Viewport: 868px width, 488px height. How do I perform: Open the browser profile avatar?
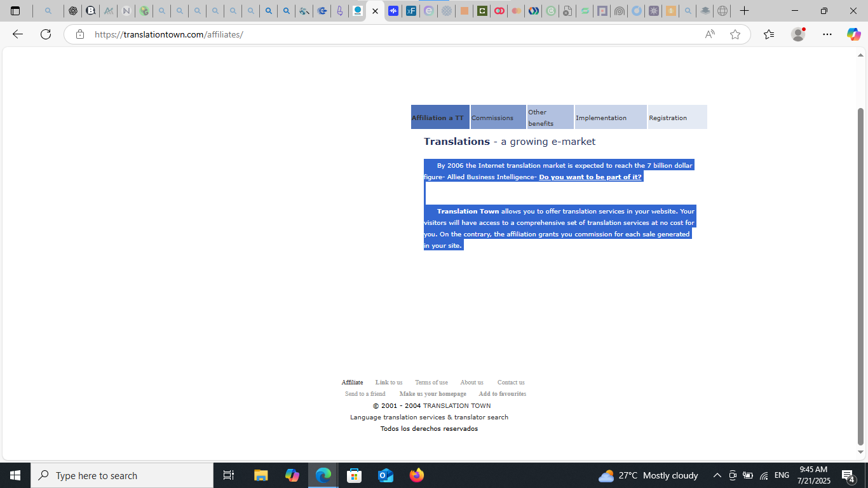798,34
